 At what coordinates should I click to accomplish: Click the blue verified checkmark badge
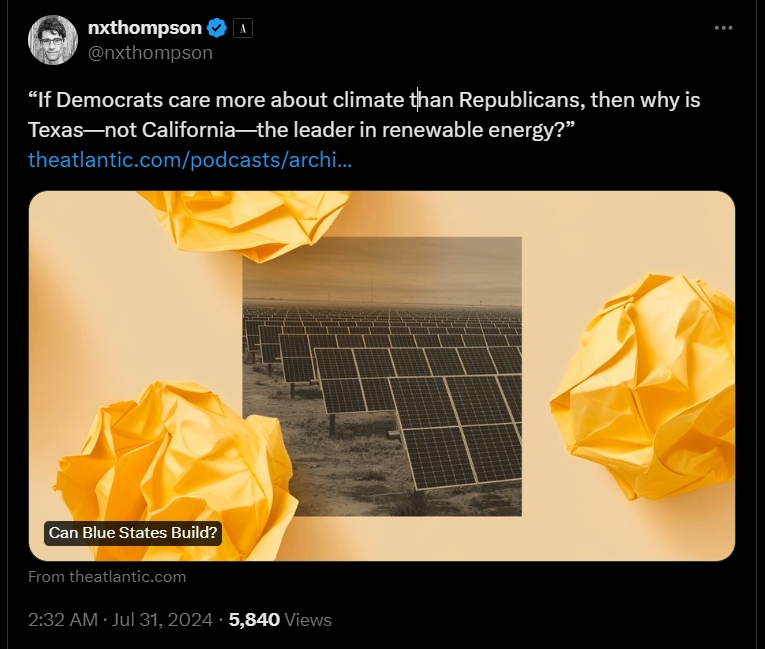[217, 28]
